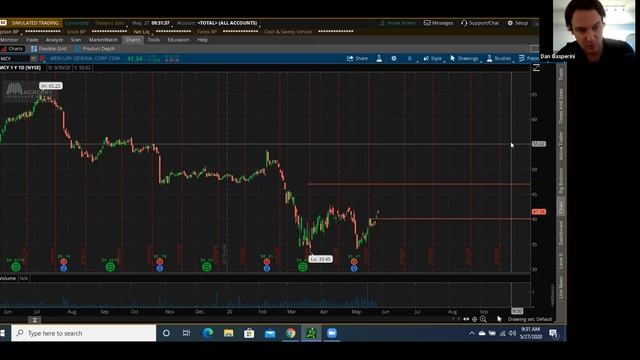640x360 pixels.
Task: Open the Style menu
Action: point(433,58)
